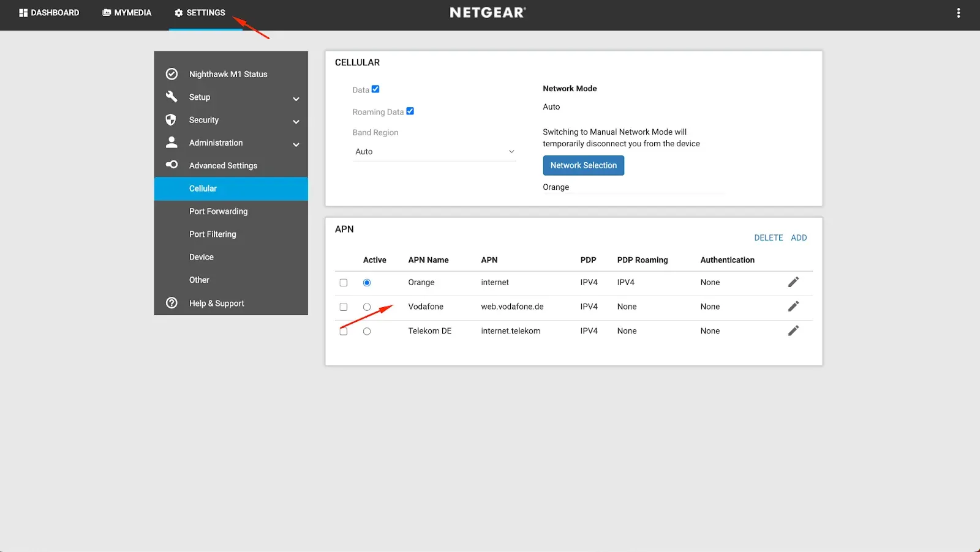Select the Cellular sidebar item
Viewport: 980px width, 552px height.
click(x=231, y=188)
